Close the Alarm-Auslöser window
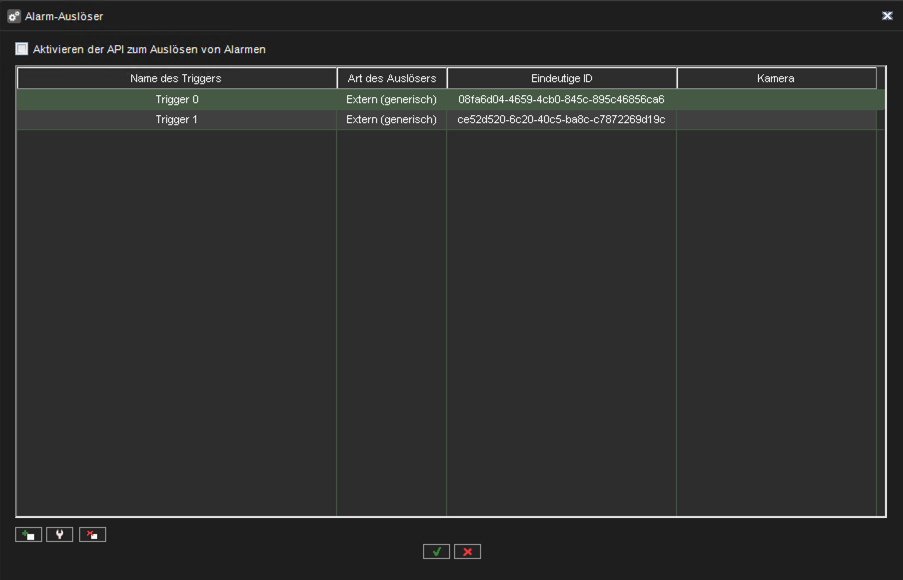903x580 pixels. [886, 15]
